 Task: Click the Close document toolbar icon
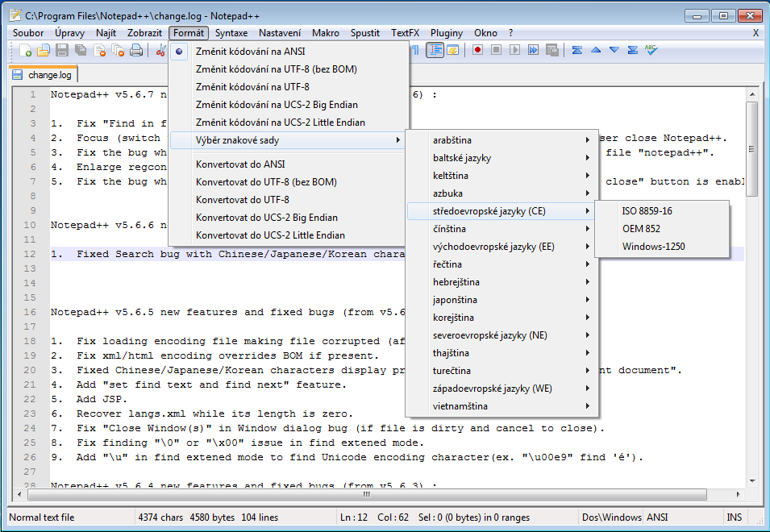(99, 50)
